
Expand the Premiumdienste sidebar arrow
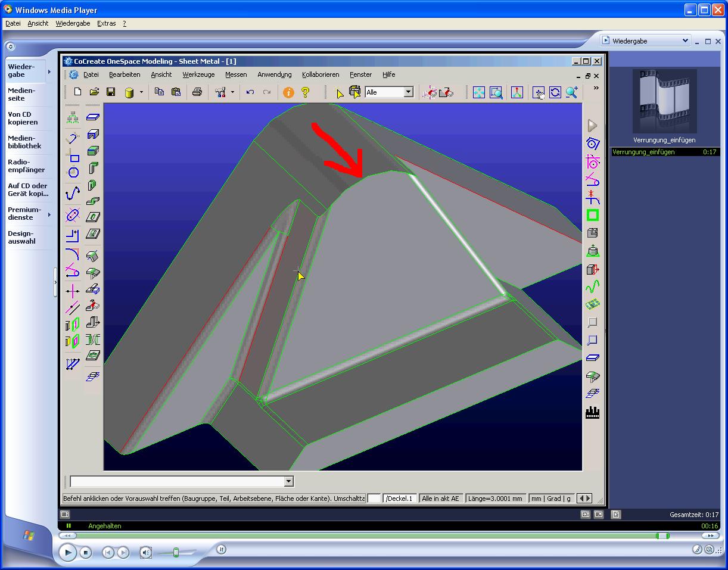tap(49, 214)
